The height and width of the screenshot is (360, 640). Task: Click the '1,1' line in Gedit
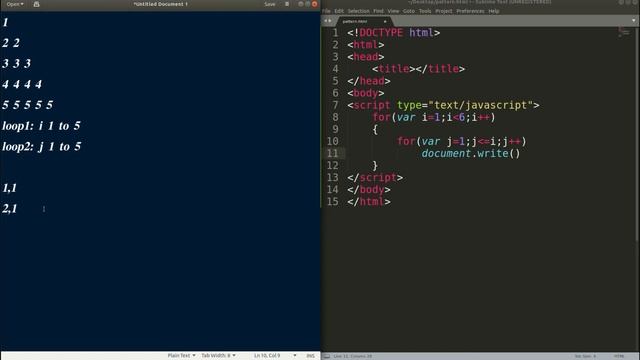[9, 188]
